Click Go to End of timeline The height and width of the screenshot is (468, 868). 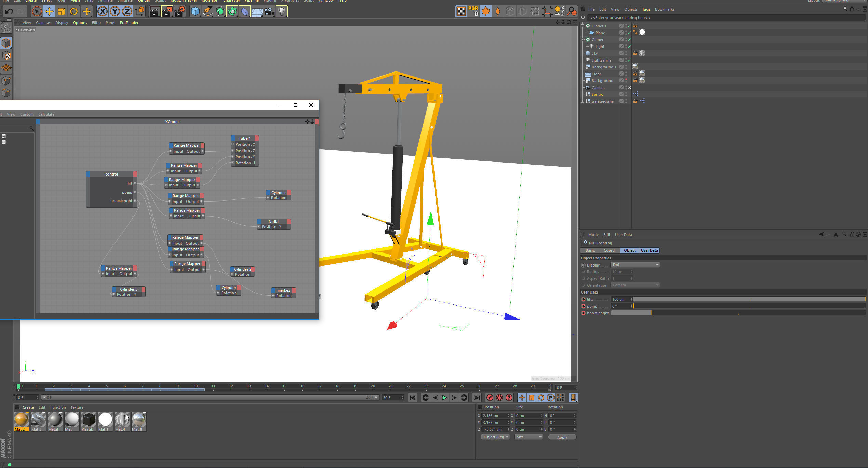click(477, 398)
